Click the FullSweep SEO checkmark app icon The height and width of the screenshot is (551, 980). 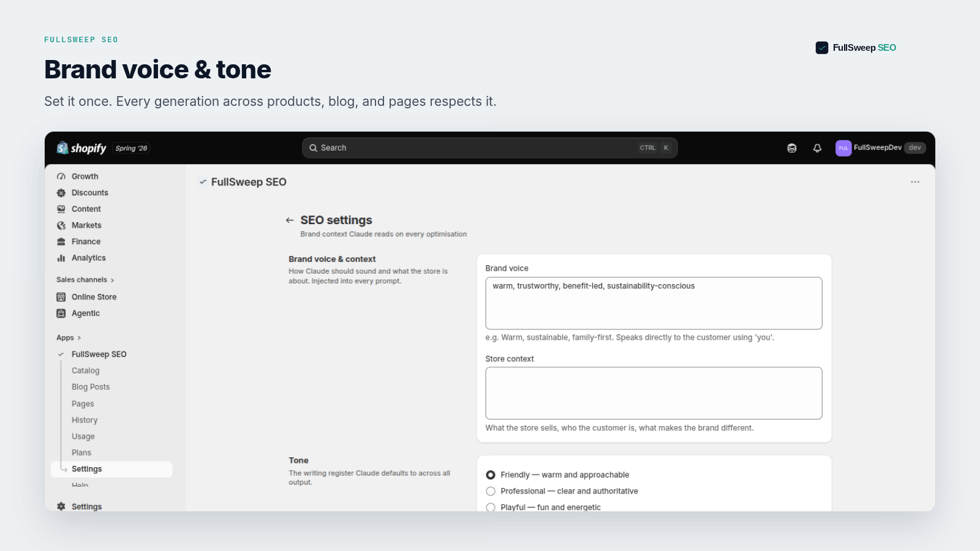(x=203, y=182)
